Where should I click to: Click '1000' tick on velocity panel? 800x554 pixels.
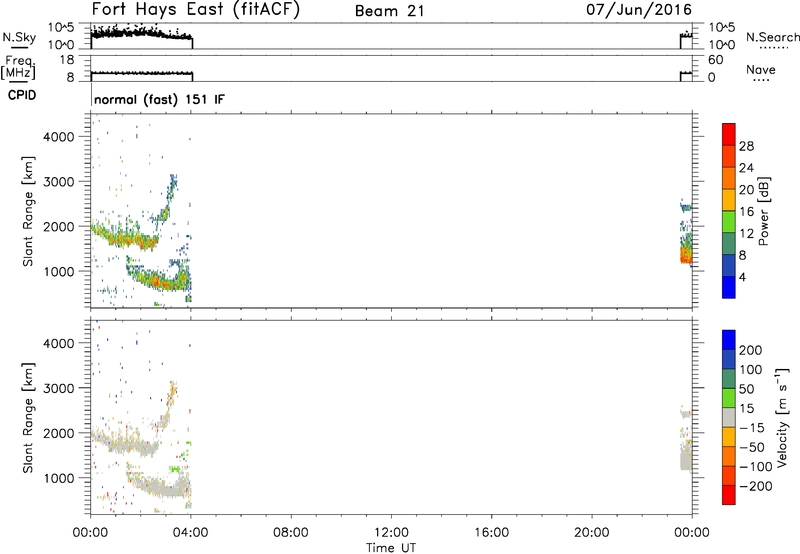point(59,478)
